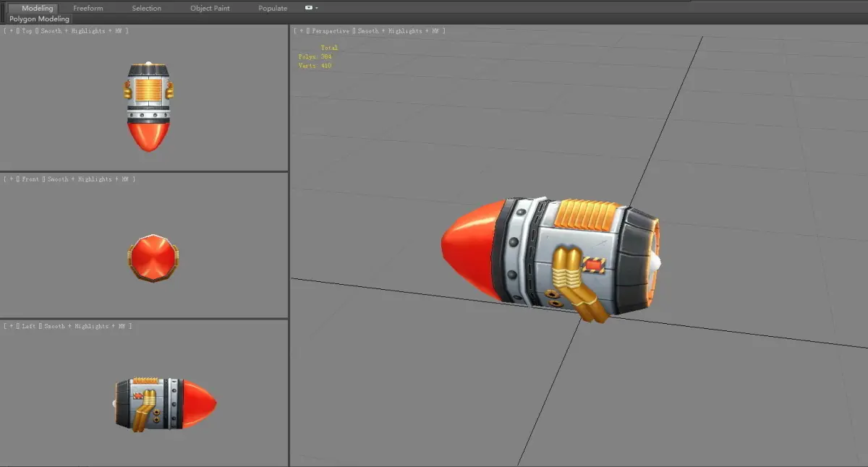This screenshot has height=467, width=868.
Task: Click the Verts: 410 statistic text
Action: click(315, 66)
